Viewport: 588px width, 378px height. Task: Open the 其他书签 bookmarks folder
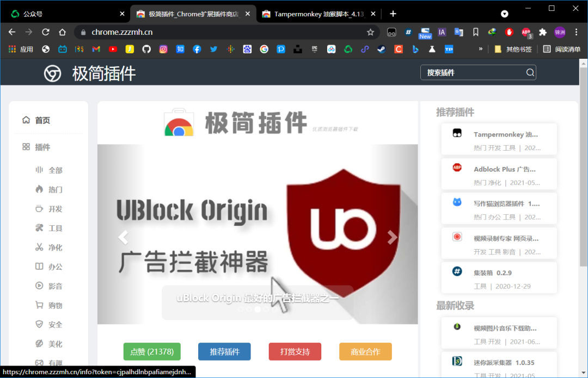pos(513,49)
